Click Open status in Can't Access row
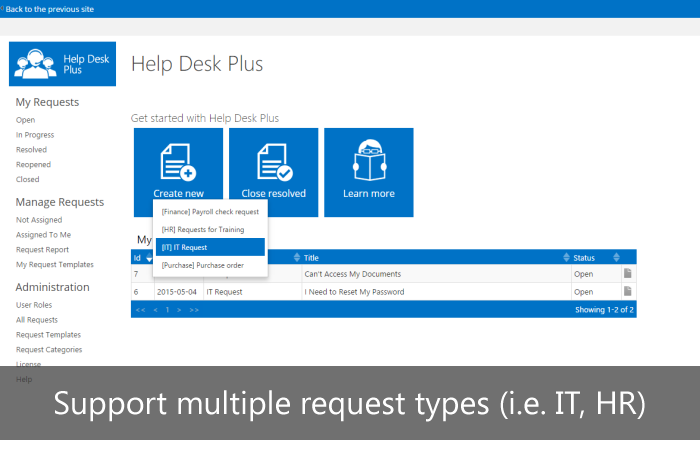 (x=583, y=274)
